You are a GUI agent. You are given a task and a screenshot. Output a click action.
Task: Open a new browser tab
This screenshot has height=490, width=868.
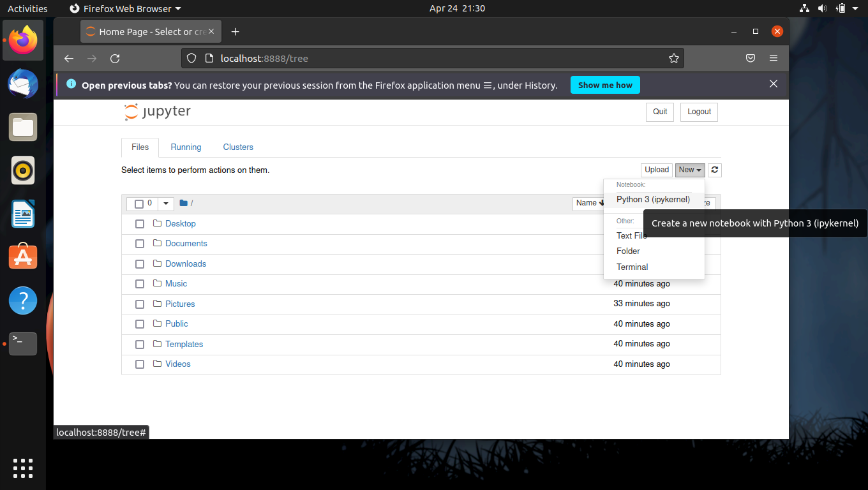pyautogui.click(x=235, y=32)
